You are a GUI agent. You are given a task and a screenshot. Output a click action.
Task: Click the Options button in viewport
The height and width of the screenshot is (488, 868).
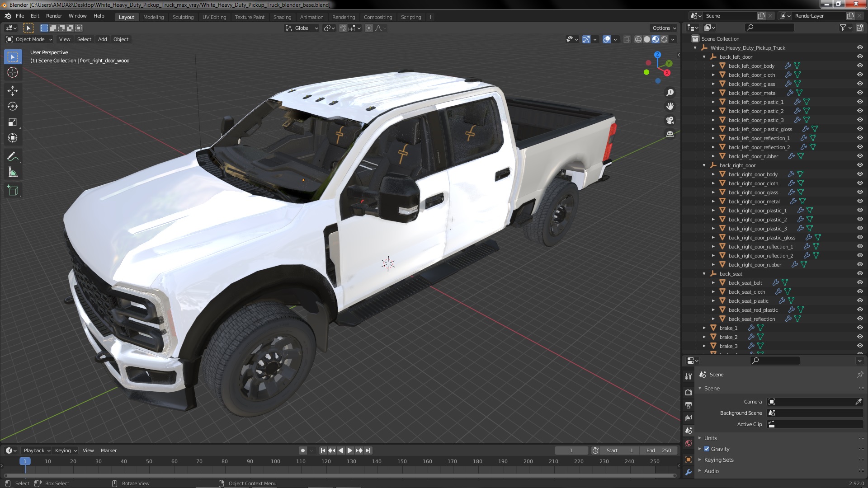coord(664,28)
